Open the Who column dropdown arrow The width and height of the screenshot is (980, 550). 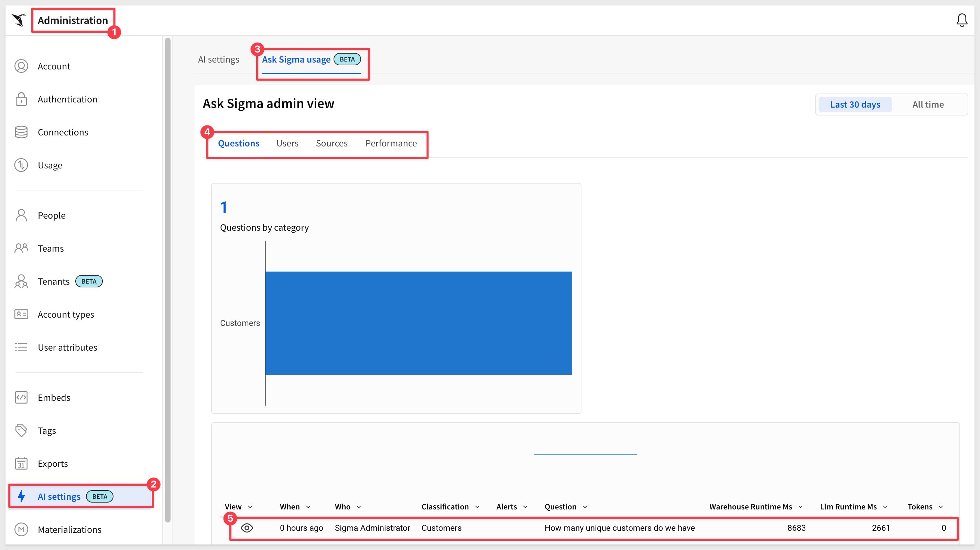359,507
